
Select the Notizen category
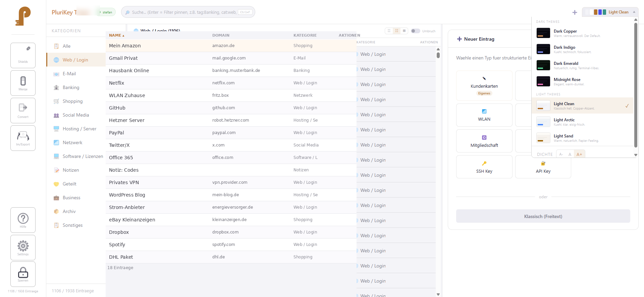click(76, 170)
